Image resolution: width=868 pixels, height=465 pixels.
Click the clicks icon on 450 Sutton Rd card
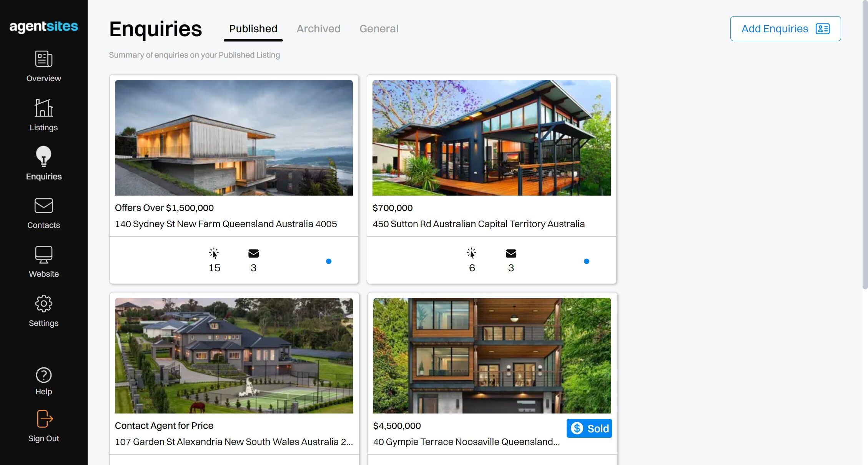[471, 253]
